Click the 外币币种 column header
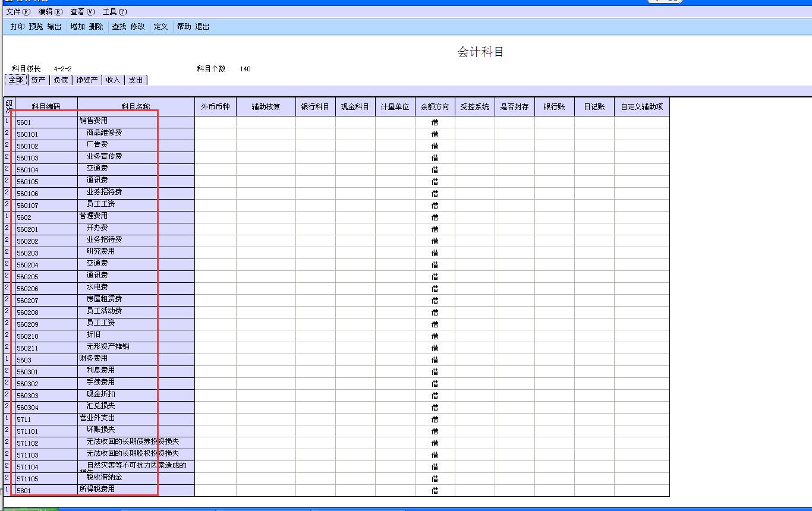Screen dimensions: 812x511 (215, 107)
